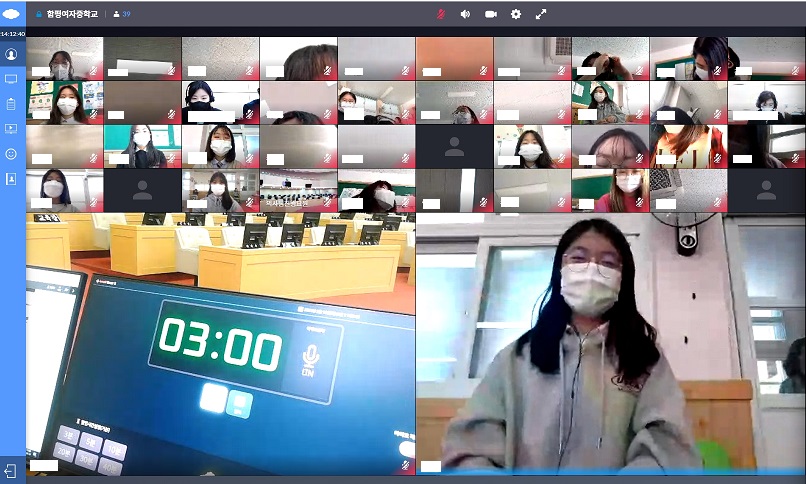Open the participants panel from the sidebar

click(x=11, y=54)
